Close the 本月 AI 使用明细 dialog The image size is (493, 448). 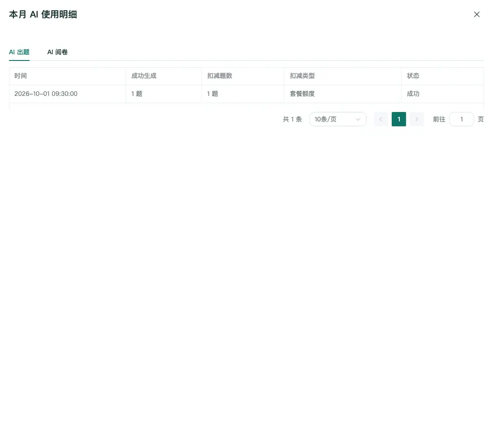(477, 14)
